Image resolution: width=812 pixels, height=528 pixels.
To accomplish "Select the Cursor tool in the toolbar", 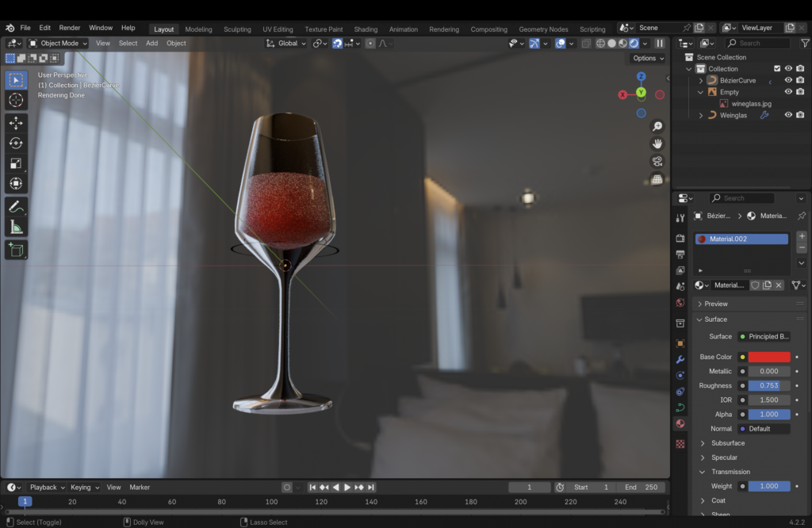I will point(16,101).
